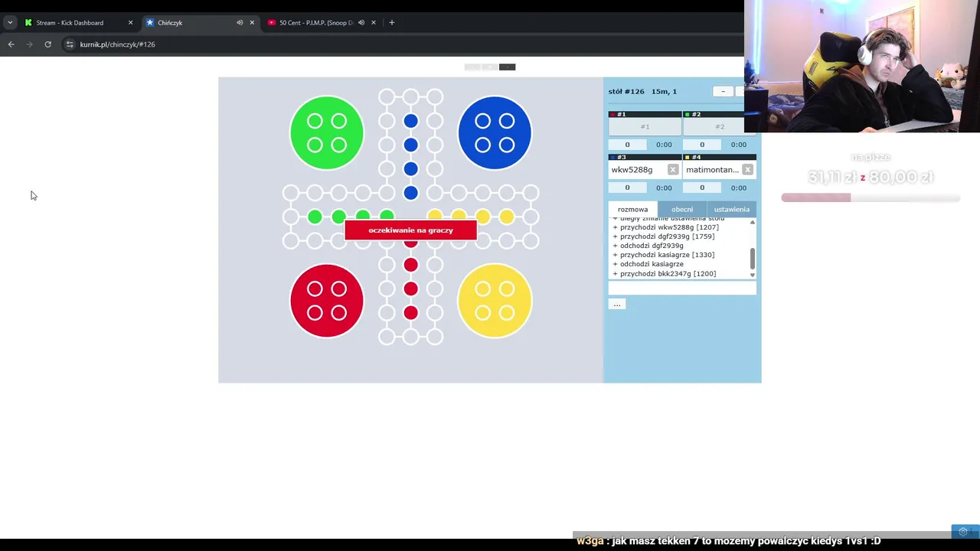Image resolution: width=980 pixels, height=551 pixels.
Task: Click the chat message input field
Action: 682,288
